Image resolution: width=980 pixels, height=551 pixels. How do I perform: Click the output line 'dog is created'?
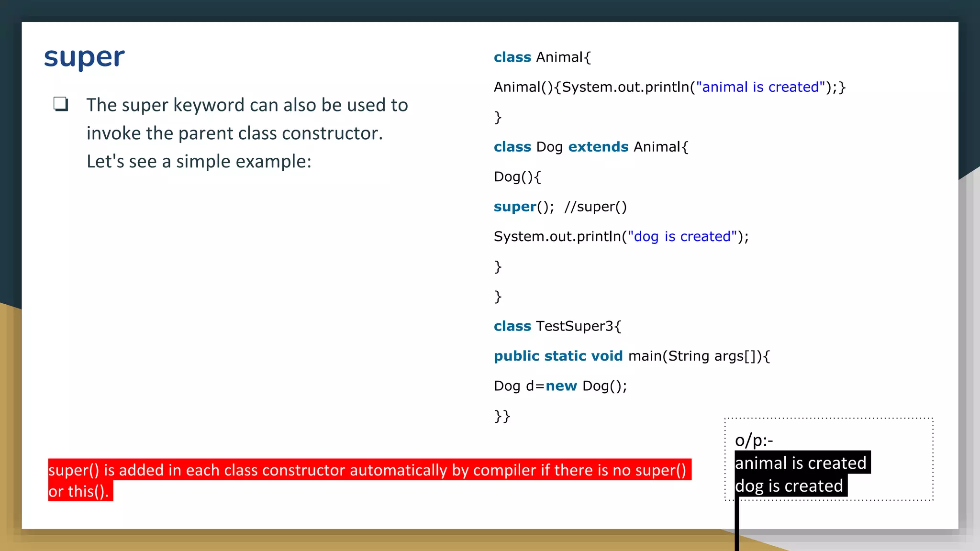point(791,485)
